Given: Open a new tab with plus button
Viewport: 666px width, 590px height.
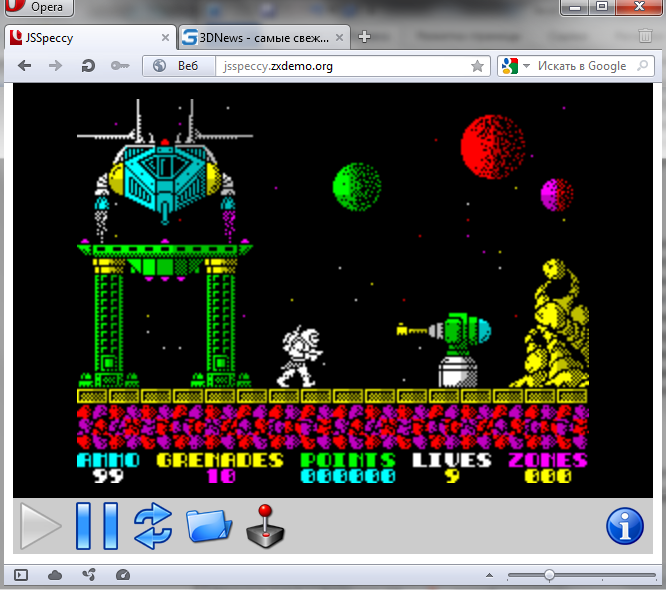Looking at the screenshot, I should click(364, 37).
